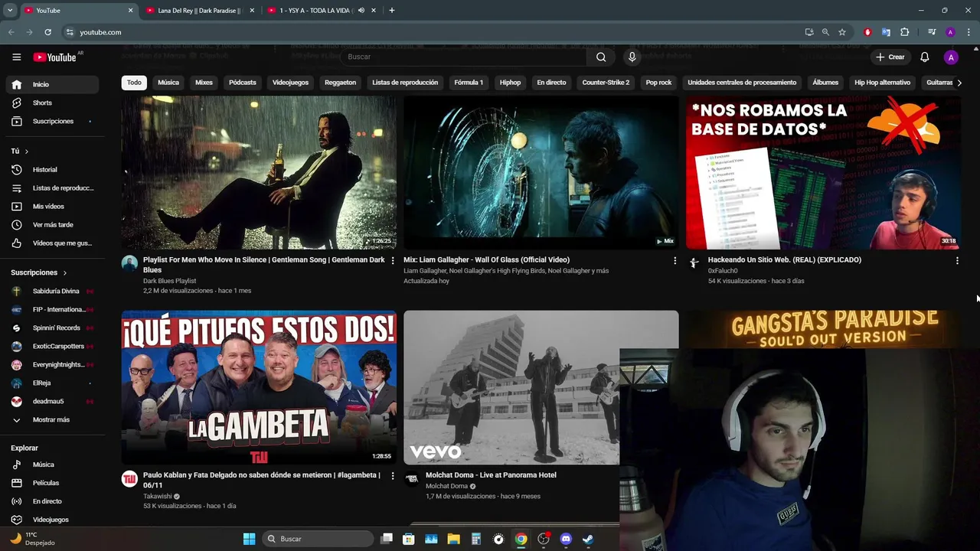Screen dimensions: 980x551
Task: Switch to YSY A - TODA LA VIDA tab
Action: coord(322,10)
